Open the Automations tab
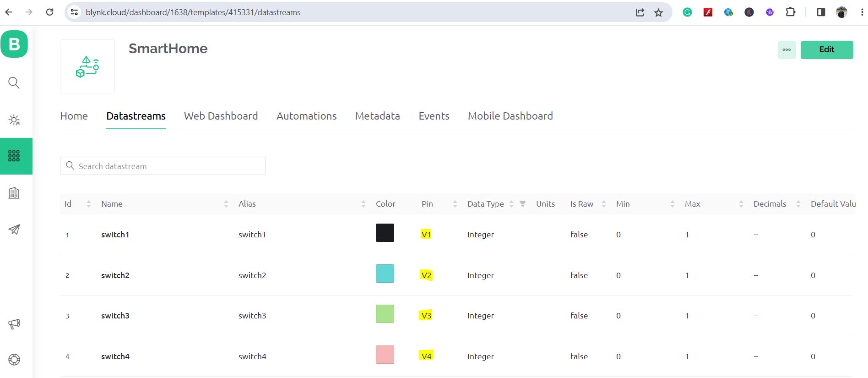The width and height of the screenshot is (868, 378). point(306,116)
